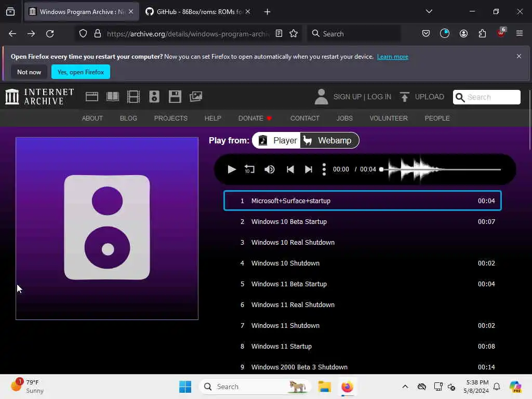The width and height of the screenshot is (532, 399).
Task: Play track Windows 11 Shutdown
Action: point(362,325)
